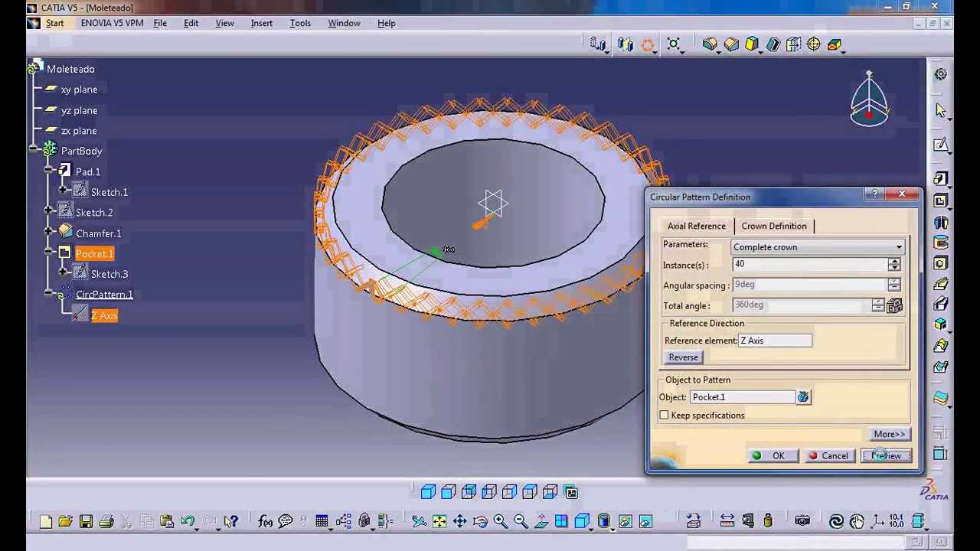Click the Hole tool icon in right toolbar

tap(941, 264)
